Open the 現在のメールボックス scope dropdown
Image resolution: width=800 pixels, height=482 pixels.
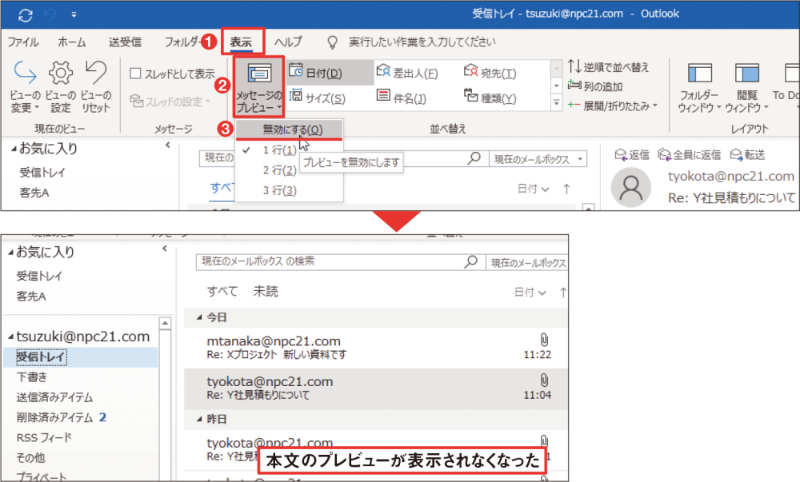pos(538,158)
